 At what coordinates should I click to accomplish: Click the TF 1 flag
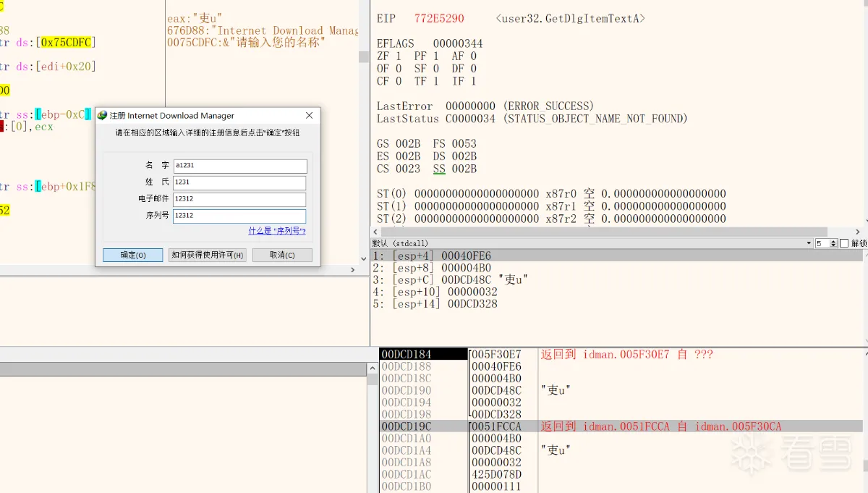(x=426, y=81)
